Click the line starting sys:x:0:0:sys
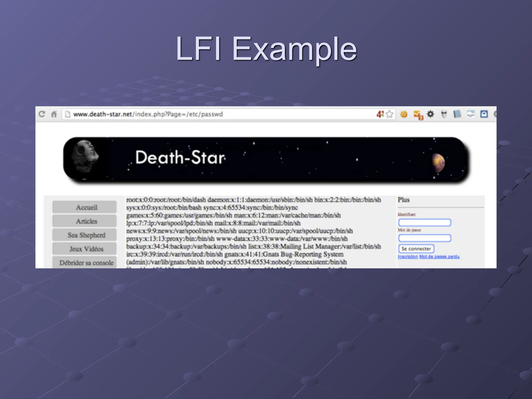The width and height of the screenshot is (532, 399). coord(212,208)
